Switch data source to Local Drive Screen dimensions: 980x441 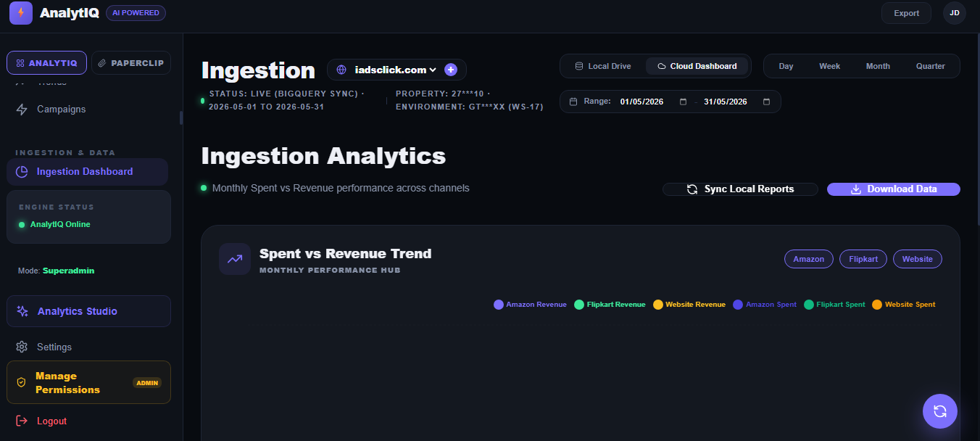coord(602,66)
